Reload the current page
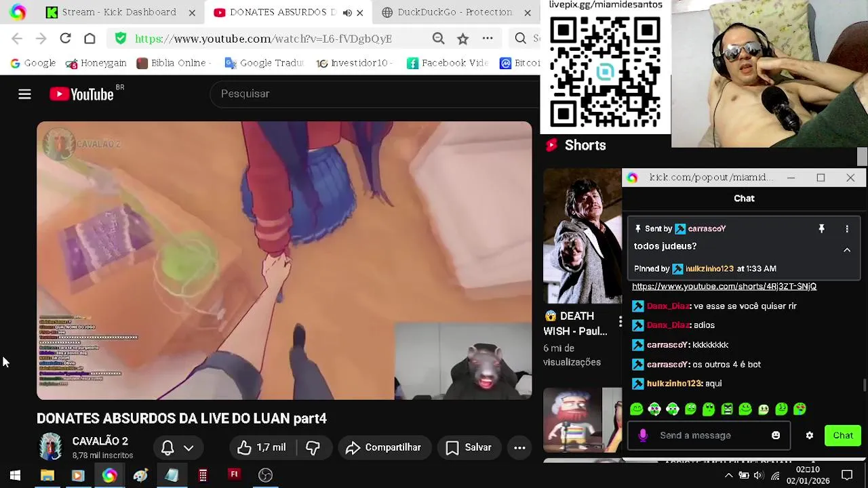The width and height of the screenshot is (868, 488). 65,39
